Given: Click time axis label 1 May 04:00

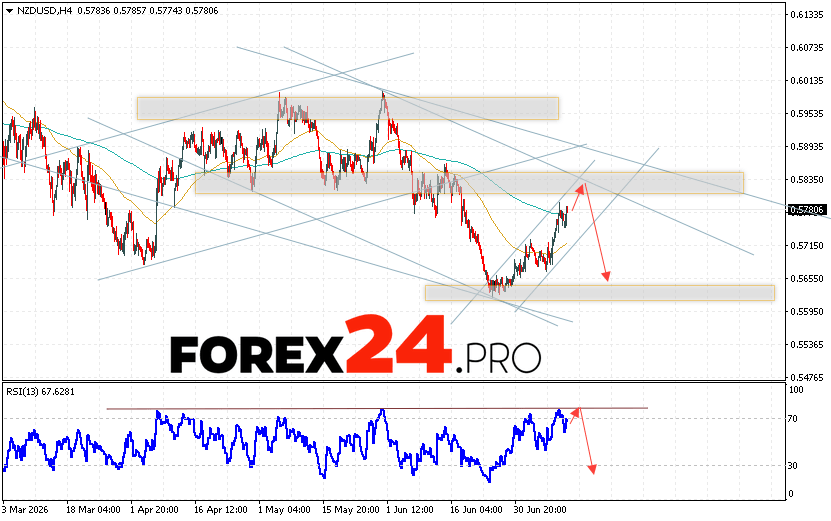Looking at the screenshot, I should coord(285,510).
